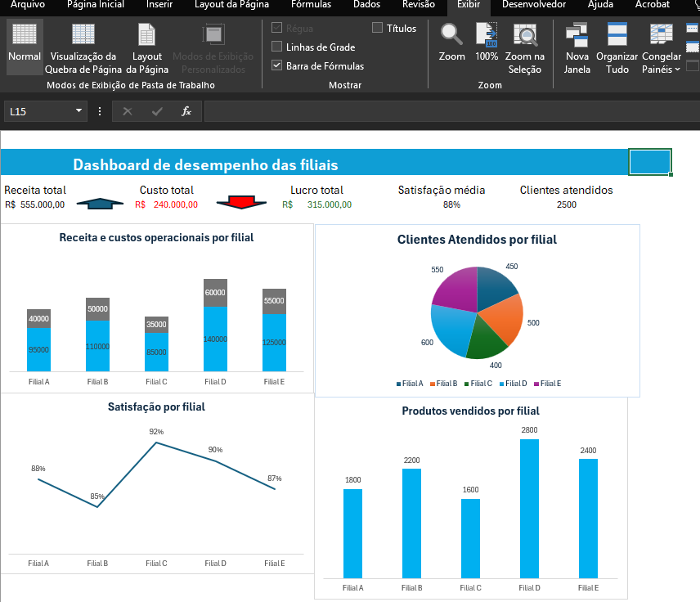Image resolution: width=700 pixels, height=602 pixels.
Task: Uncheck Barra de Fórmulas checkbox
Action: coord(277,66)
